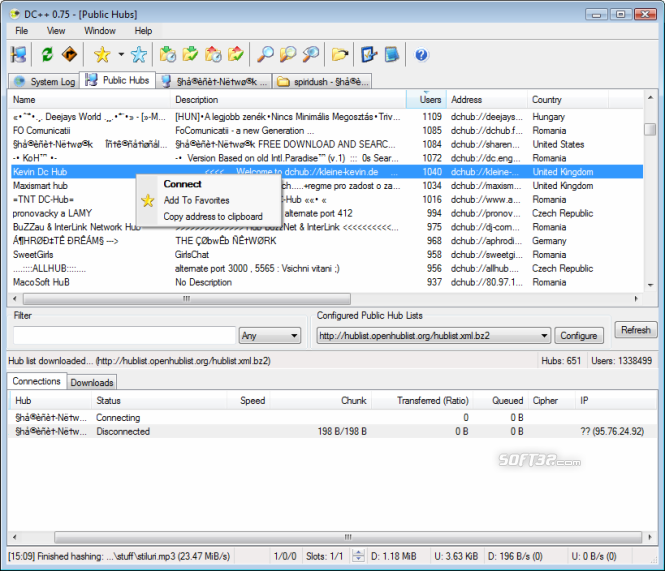Switch to the Public Hubs tab
The image size is (665, 571).
click(117, 80)
